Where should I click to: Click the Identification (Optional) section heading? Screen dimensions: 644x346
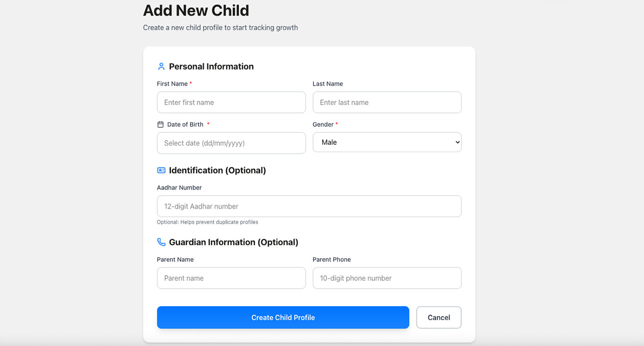click(217, 170)
